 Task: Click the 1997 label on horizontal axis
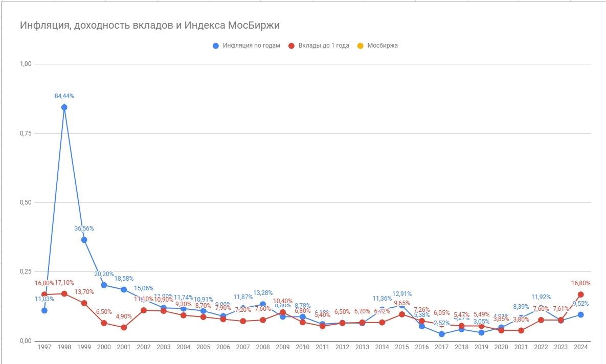44,347
